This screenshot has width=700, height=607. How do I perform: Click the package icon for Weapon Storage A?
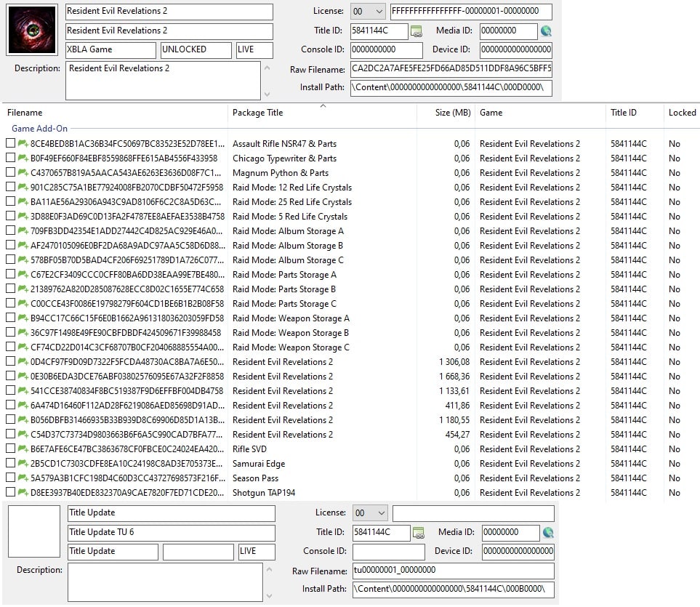[x=23, y=318]
